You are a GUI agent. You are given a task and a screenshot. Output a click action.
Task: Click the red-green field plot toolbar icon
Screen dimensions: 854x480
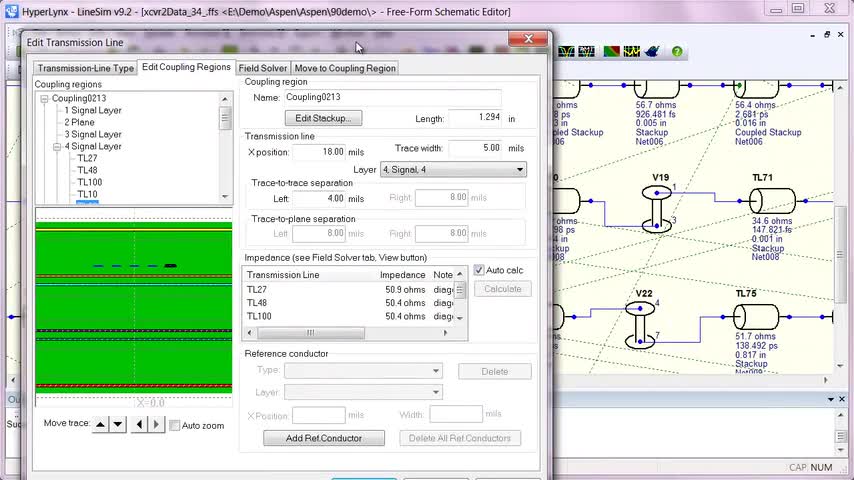(x=610, y=51)
